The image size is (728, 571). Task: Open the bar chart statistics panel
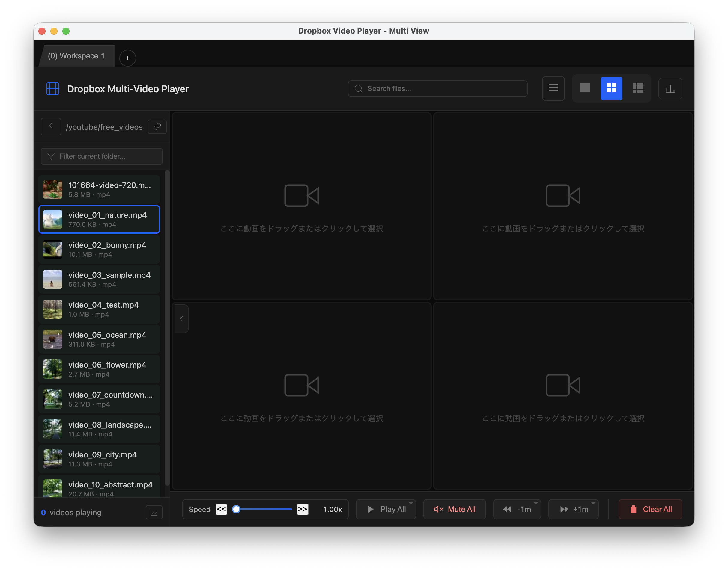[x=670, y=89]
